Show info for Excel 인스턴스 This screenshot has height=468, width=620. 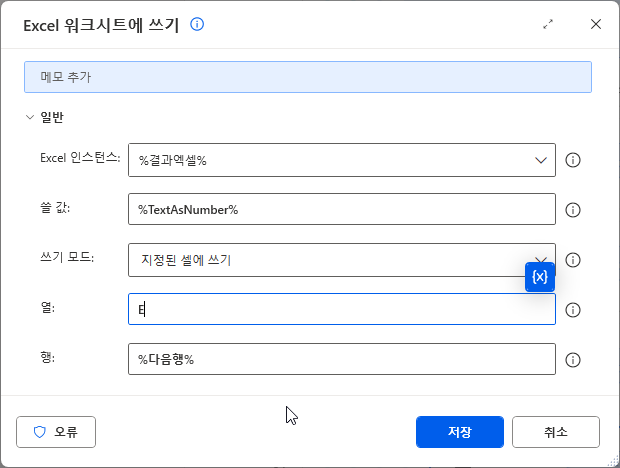(573, 160)
